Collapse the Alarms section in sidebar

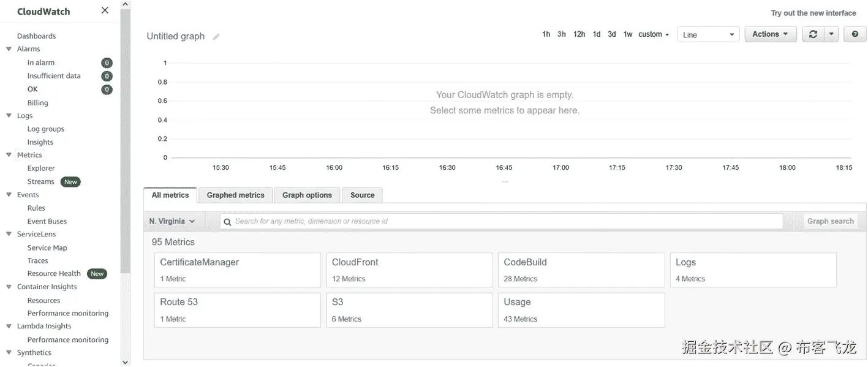(9, 49)
